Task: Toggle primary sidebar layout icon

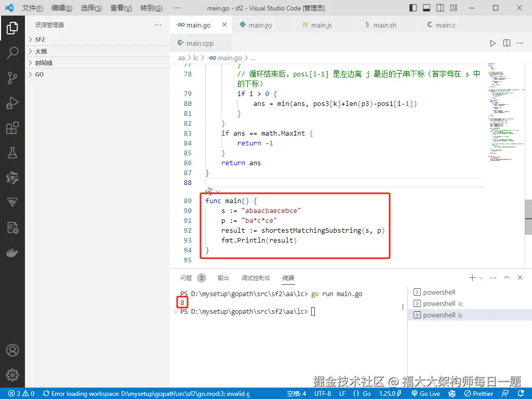Action: click(x=413, y=8)
